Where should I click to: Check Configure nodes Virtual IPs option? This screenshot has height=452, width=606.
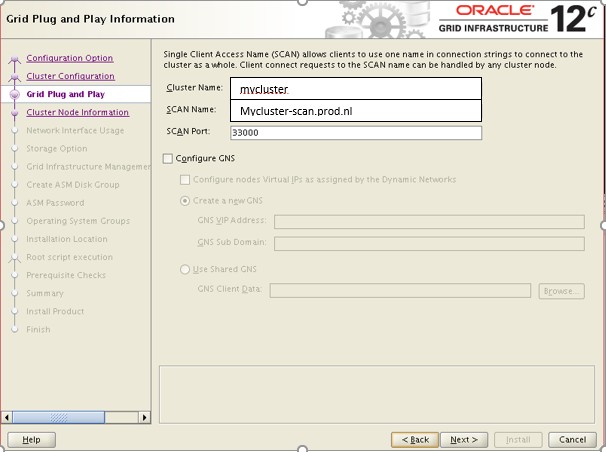click(185, 180)
